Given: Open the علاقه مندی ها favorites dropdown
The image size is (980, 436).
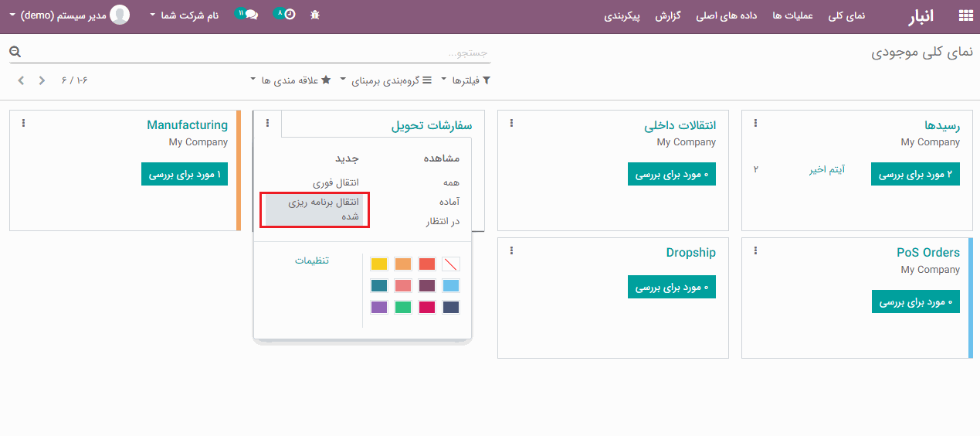Looking at the screenshot, I should pyautogui.click(x=291, y=80).
